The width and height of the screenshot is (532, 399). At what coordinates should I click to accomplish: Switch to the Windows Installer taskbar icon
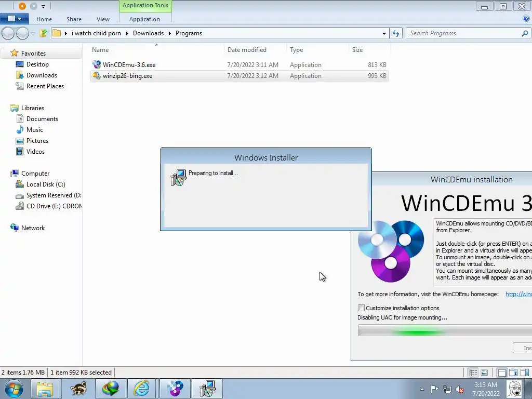click(x=207, y=389)
